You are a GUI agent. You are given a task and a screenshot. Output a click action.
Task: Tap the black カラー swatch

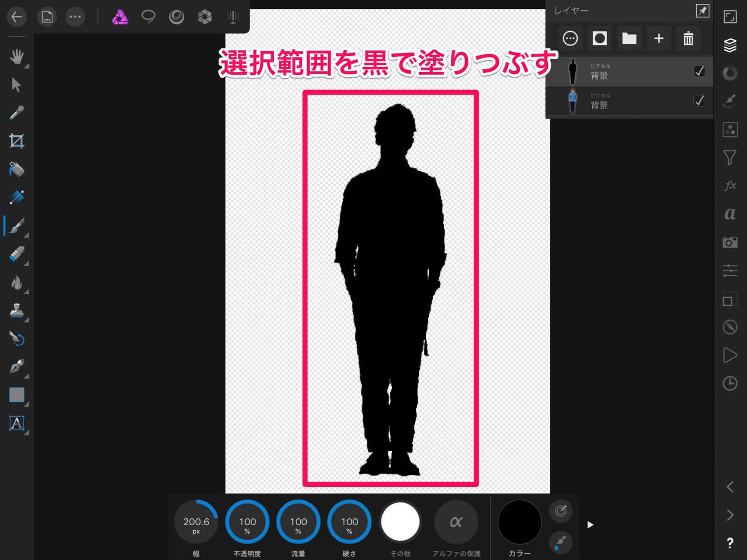tap(519, 522)
